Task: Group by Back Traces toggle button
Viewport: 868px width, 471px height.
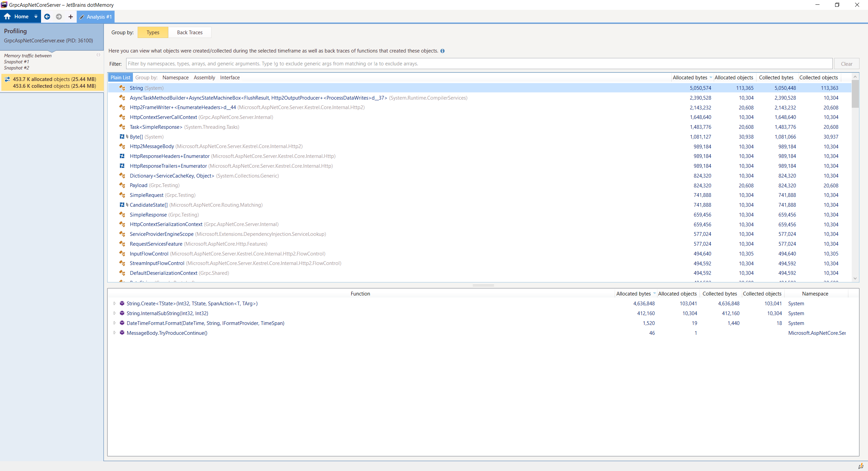Action: (x=190, y=33)
